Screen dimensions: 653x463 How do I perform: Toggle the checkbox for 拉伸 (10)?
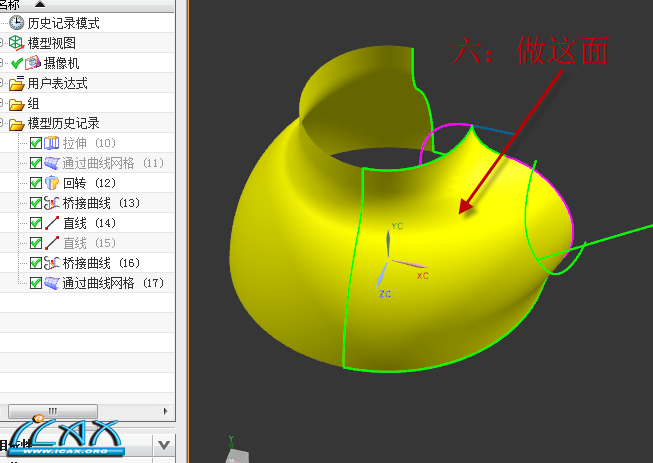[x=36, y=143]
